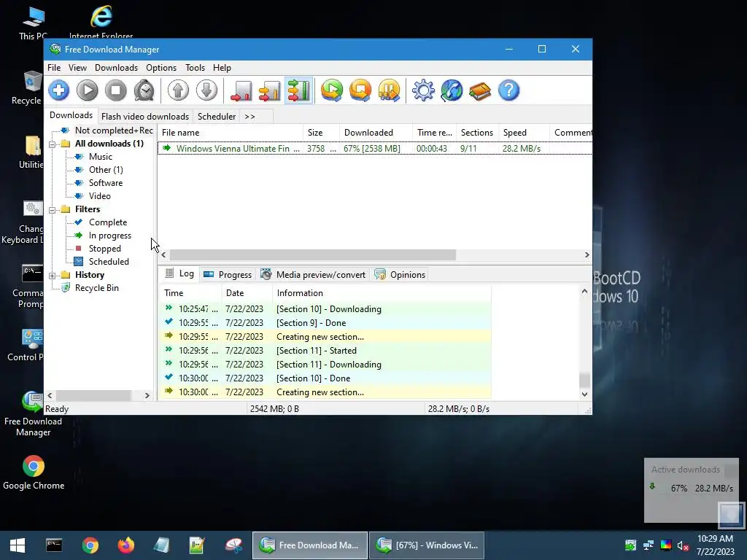Select light traffic mode icon

pos(241,90)
